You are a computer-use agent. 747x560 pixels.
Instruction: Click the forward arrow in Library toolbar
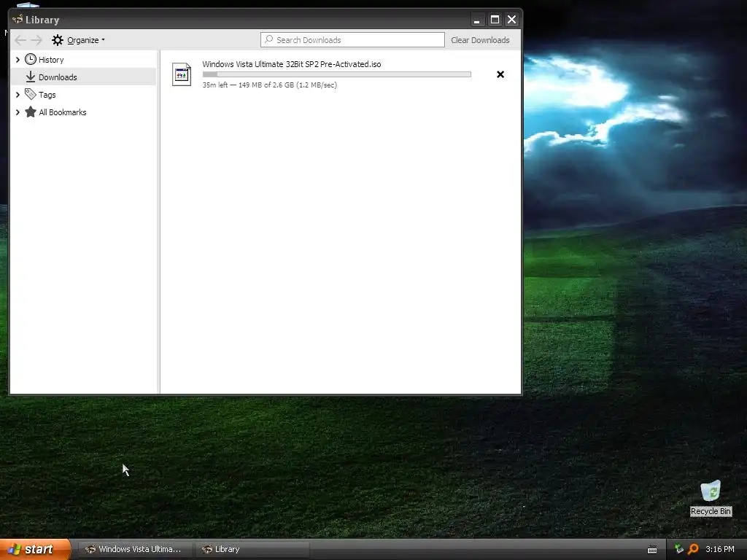(36, 40)
